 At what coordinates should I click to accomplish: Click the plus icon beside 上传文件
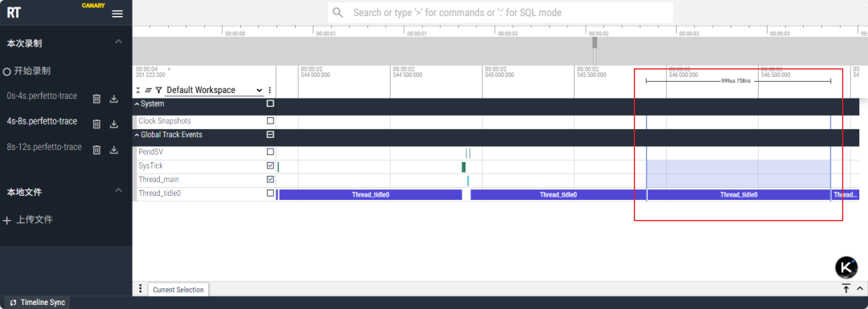(7, 221)
